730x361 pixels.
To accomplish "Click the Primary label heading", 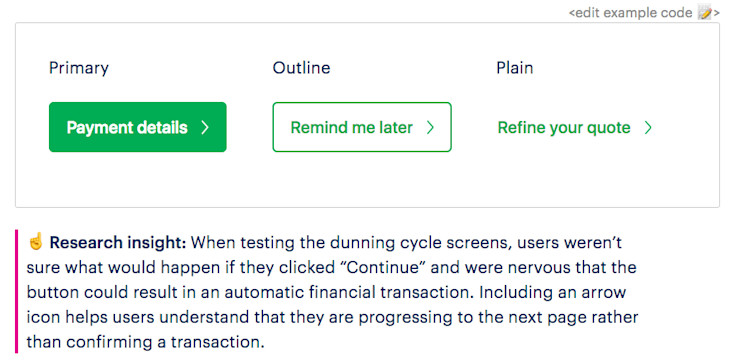I will click(x=79, y=68).
